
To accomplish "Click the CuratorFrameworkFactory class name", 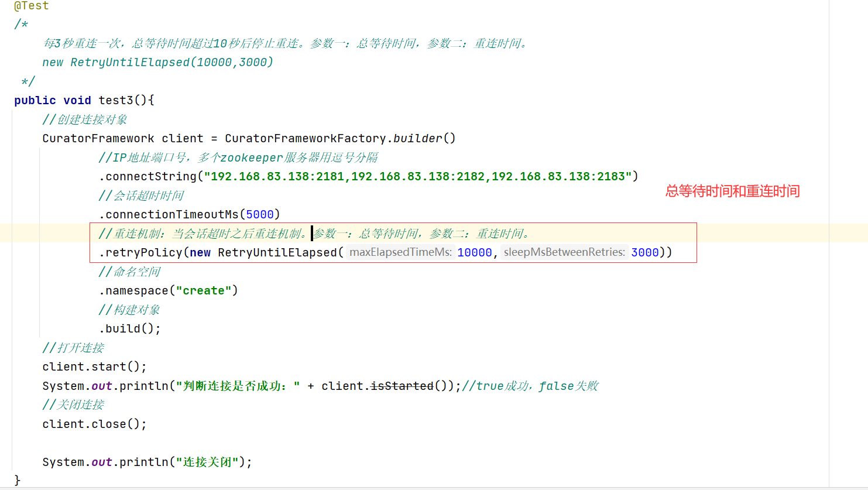I will coord(306,138).
